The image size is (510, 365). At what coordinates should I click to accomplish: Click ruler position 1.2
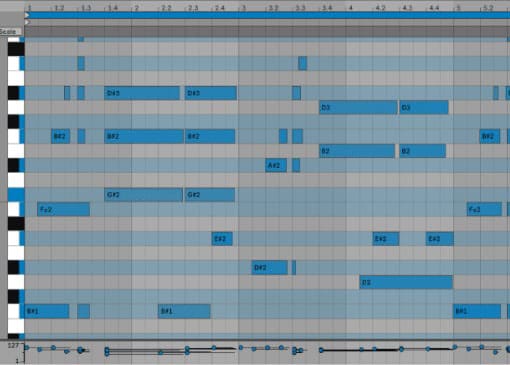pos(59,8)
